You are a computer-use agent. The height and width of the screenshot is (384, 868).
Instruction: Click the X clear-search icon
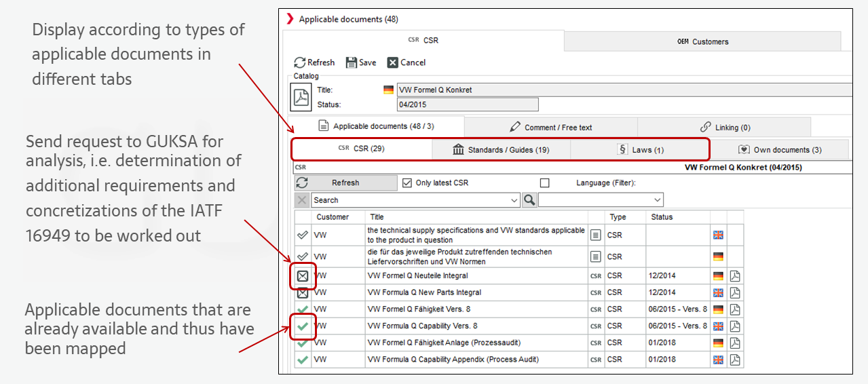(303, 200)
